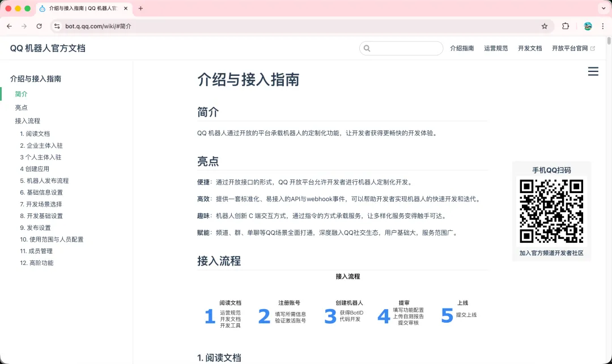Jump to 4 创建应用 in sidebar
Screen dimensions: 612x364
pos(35,169)
